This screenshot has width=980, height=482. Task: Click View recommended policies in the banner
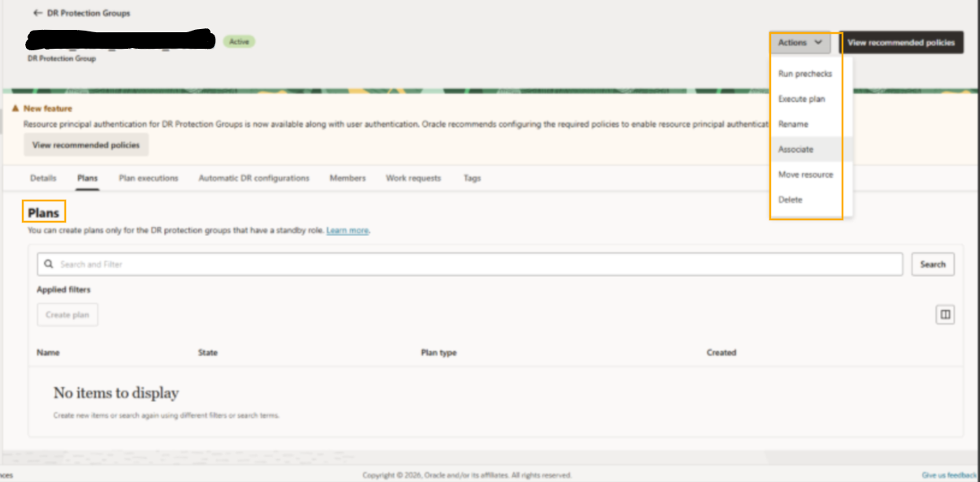coord(86,145)
